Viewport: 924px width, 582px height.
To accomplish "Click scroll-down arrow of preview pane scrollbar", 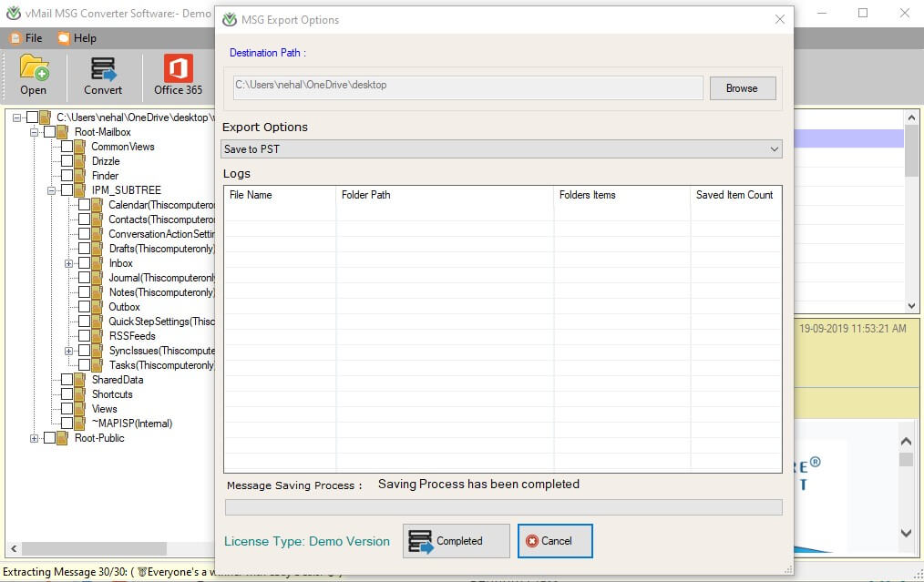I will 907,533.
